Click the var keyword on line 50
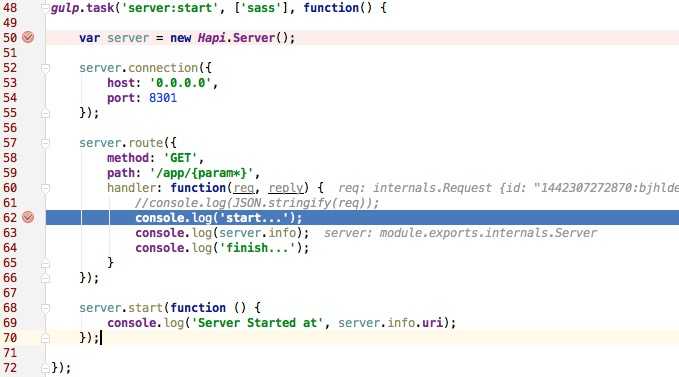Viewport: 679px width, 377px height. 90,38
